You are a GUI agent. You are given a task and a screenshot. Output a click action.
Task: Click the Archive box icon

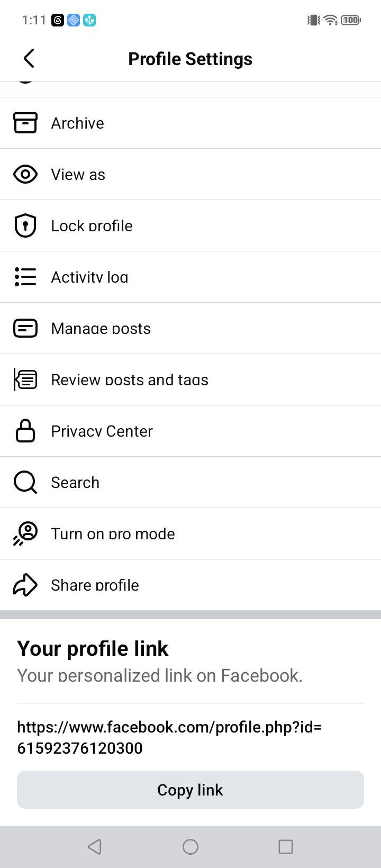(25, 123)
